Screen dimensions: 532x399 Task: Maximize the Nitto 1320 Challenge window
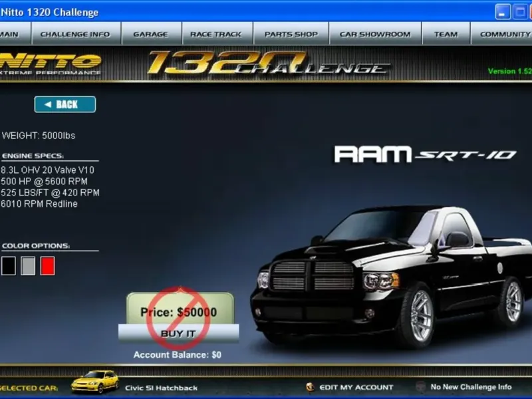(520, 12)
